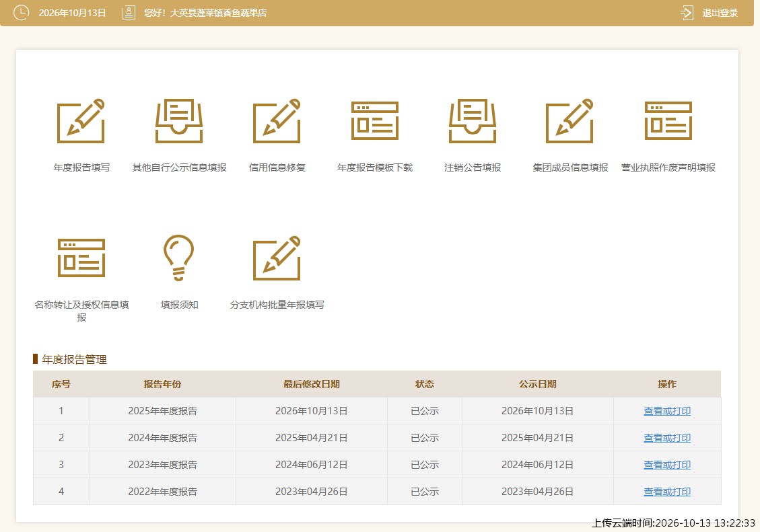Click the 填报须知 label
Screen dimensions: 760x532
pos(179,305)
